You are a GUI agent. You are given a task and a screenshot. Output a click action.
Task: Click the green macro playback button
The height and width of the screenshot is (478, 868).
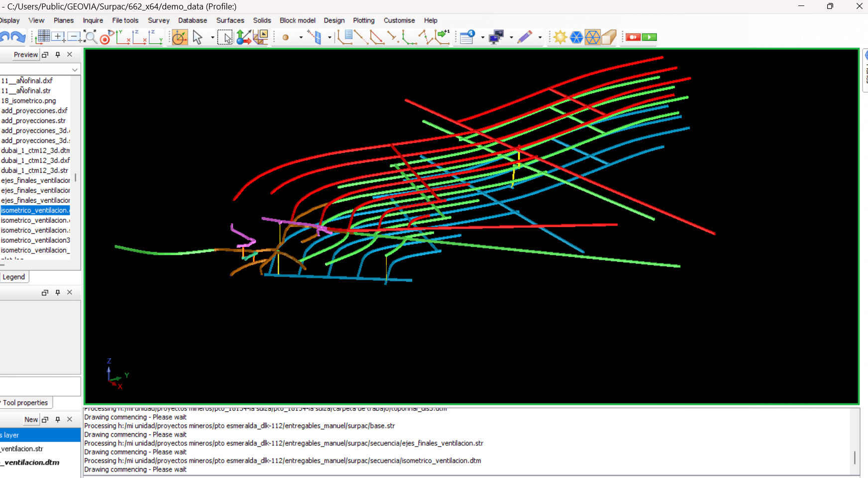(649, 37)
